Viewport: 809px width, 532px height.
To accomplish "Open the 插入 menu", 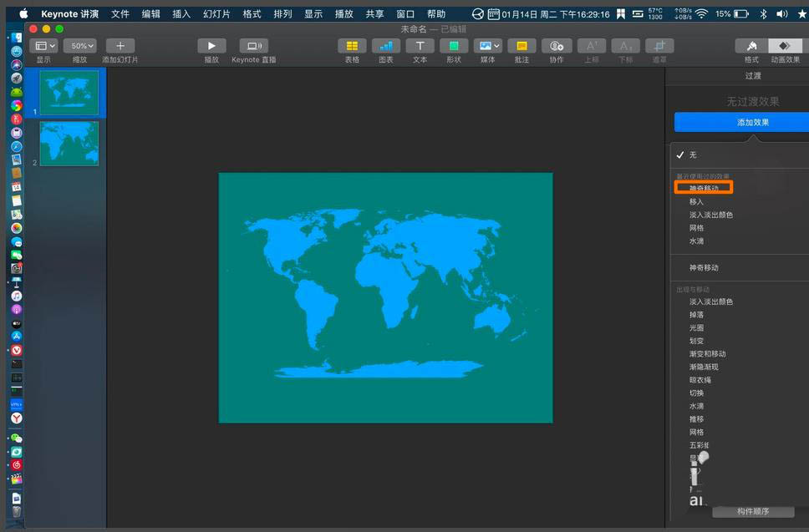I will (181, 14).
